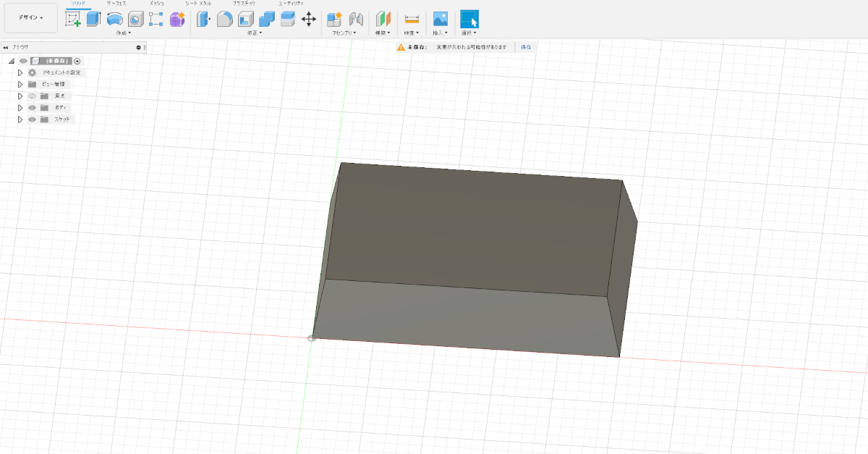Select the Revolve tool
The image size is (868, 454).
tap(114, 19)
